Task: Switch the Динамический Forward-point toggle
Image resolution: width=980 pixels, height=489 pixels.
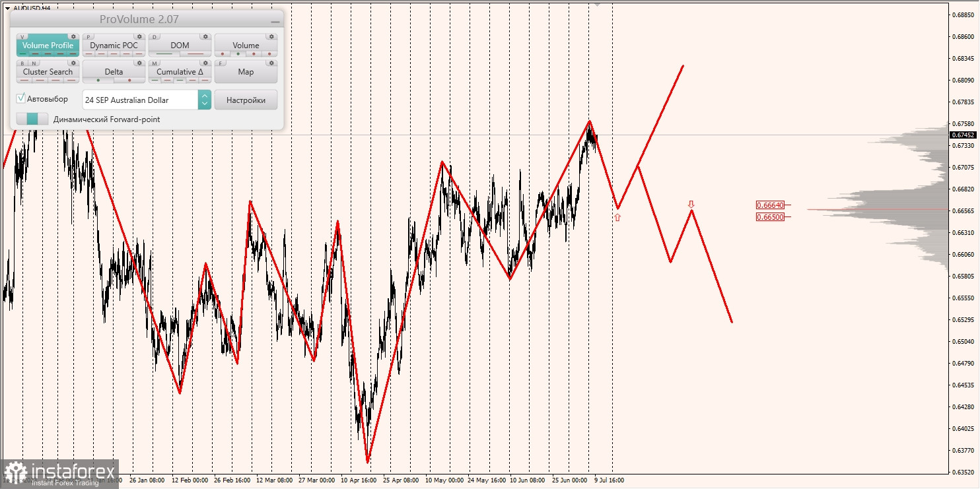Action: (x=32, y=119)
